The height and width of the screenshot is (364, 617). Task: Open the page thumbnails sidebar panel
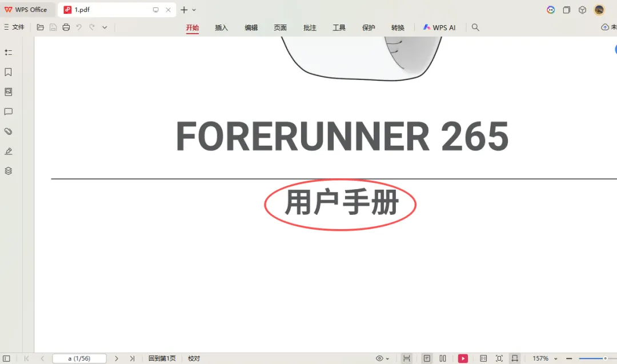point(8,91)
